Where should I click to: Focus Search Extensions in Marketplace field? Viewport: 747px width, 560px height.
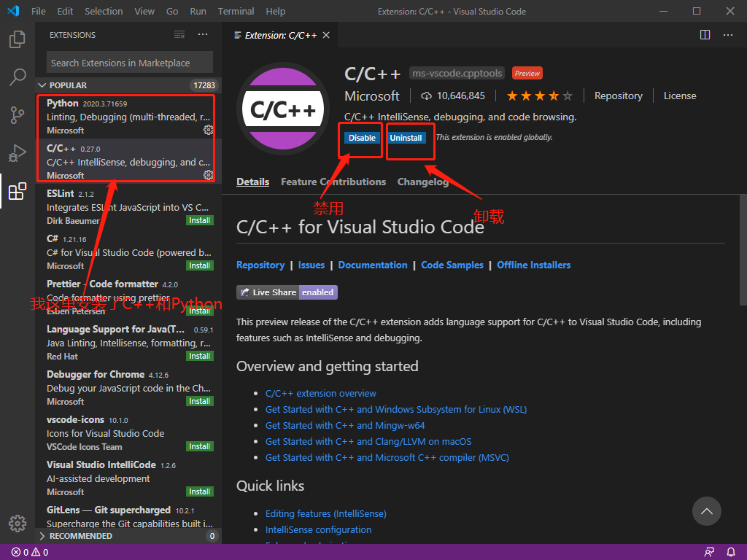click(130, 63)
